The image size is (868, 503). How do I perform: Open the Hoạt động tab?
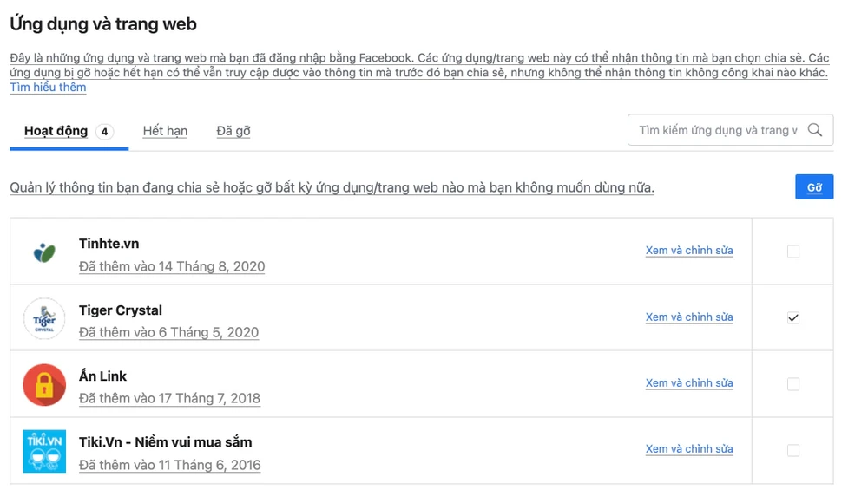[57, 130]
